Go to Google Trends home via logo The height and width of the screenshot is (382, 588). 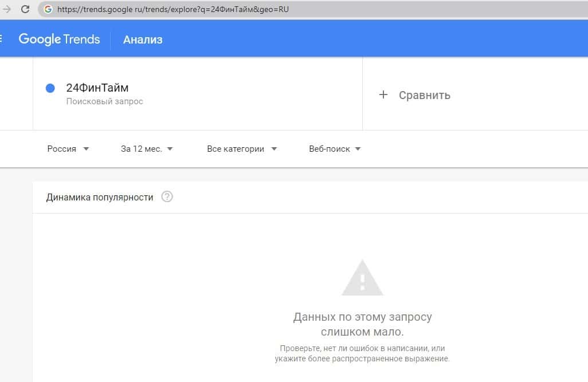click(59, 39)
